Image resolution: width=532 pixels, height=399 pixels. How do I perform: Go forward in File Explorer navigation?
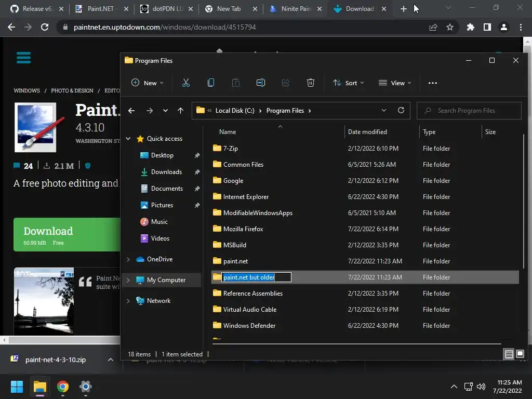149,111
